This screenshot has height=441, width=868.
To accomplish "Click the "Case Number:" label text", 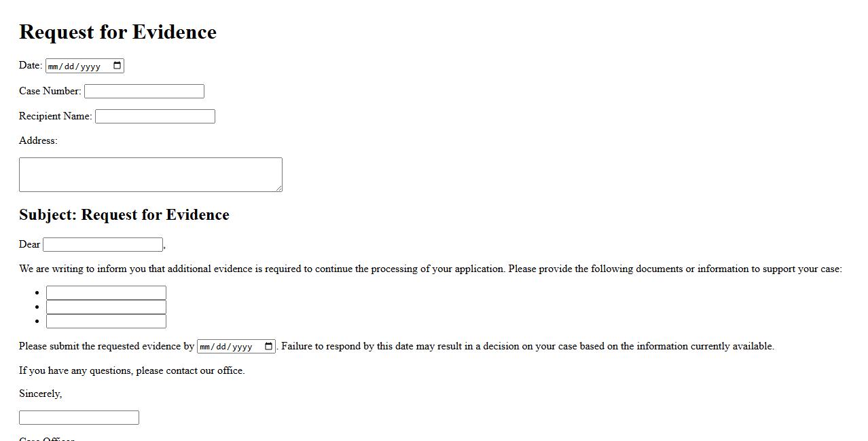I will tap(50, 91).
